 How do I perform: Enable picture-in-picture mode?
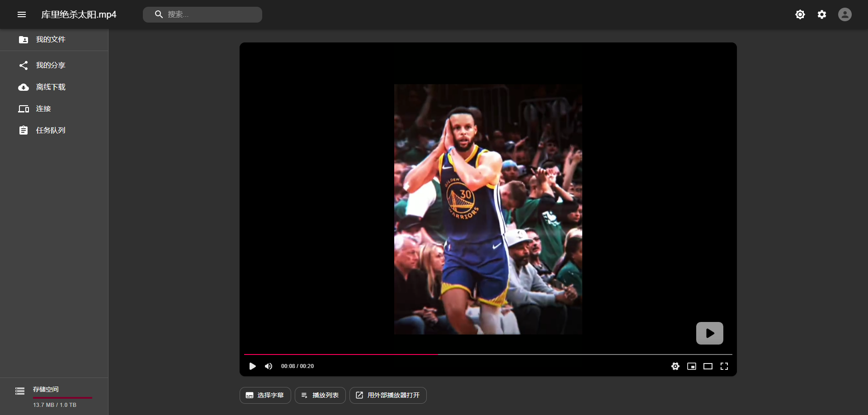pos(692,366)
